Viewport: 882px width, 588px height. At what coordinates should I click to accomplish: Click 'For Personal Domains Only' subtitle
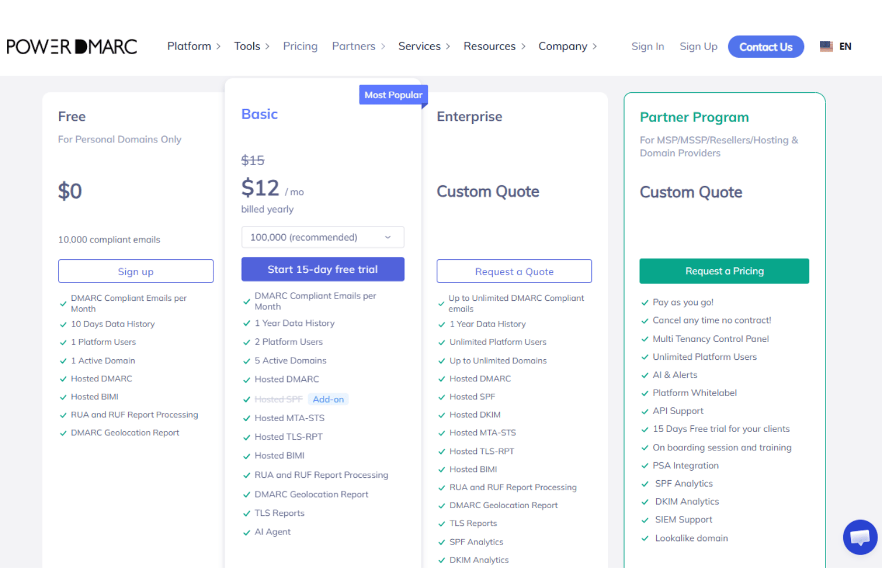point(119,139)
